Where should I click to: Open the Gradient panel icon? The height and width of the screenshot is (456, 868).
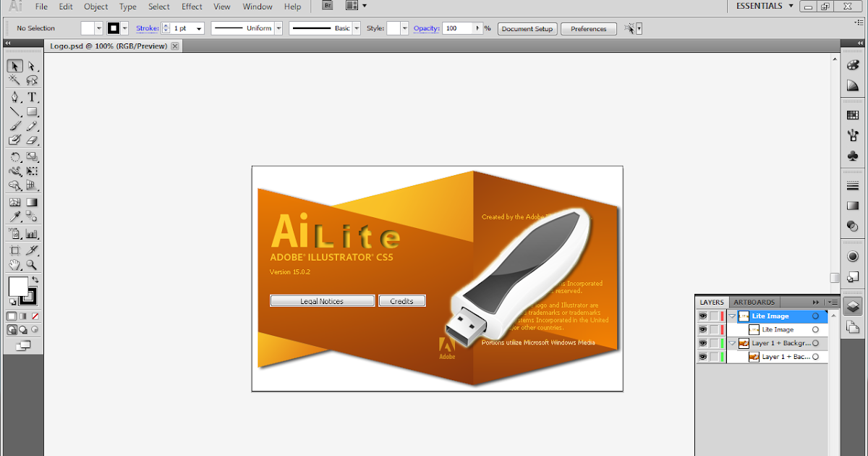[x=852, y=206]
